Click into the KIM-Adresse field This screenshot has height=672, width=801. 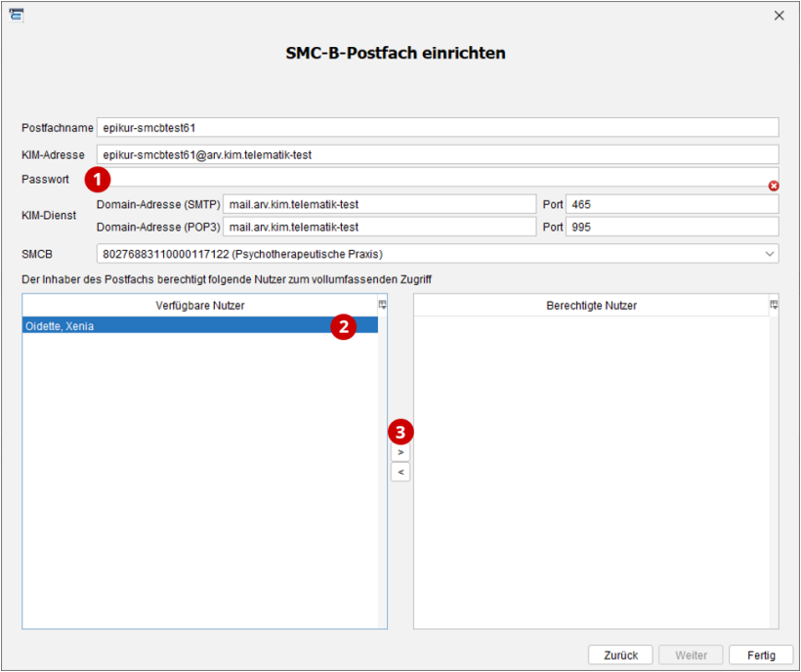(x=438, y=154)
